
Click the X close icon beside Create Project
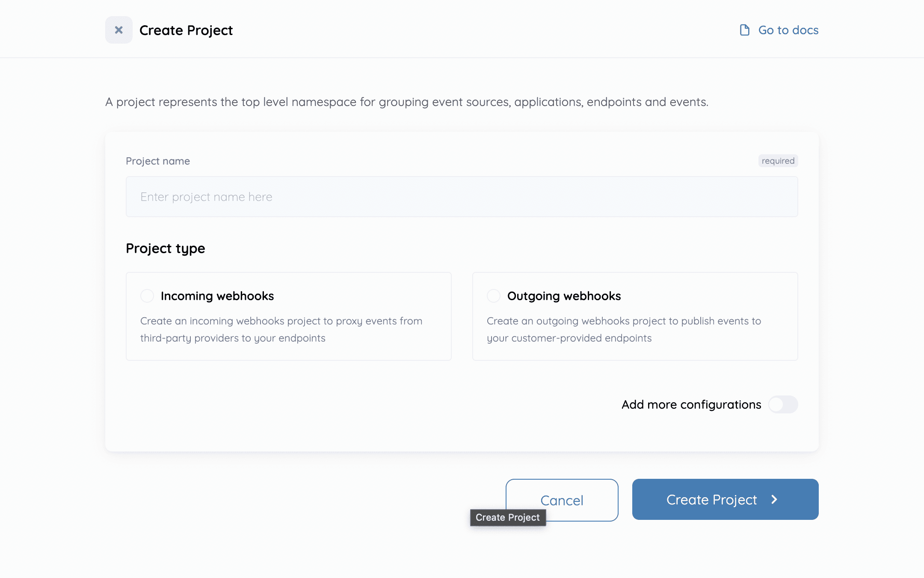[119, 30]
